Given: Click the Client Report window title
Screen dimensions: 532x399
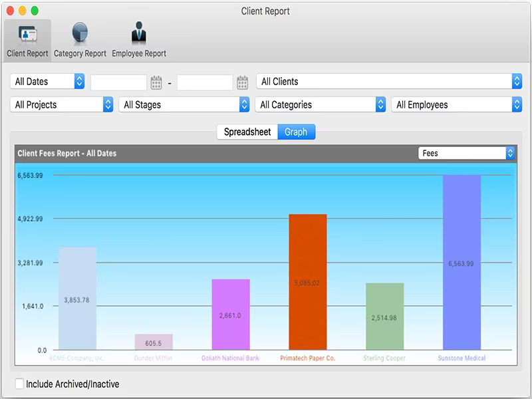Looking at the screenshot, I should (265, 11).
